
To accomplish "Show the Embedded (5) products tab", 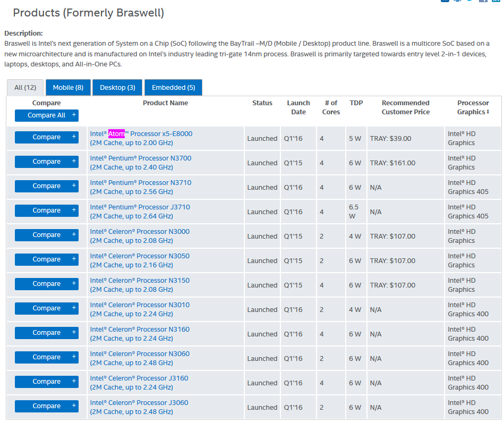I will pyautogui.click(x=173, y=88).
